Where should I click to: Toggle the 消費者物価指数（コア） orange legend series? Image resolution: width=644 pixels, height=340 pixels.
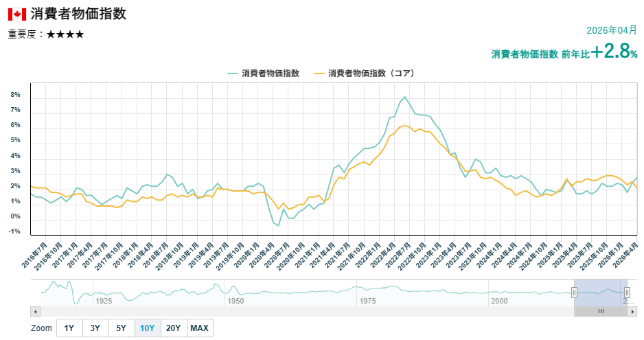click(365, 73)
